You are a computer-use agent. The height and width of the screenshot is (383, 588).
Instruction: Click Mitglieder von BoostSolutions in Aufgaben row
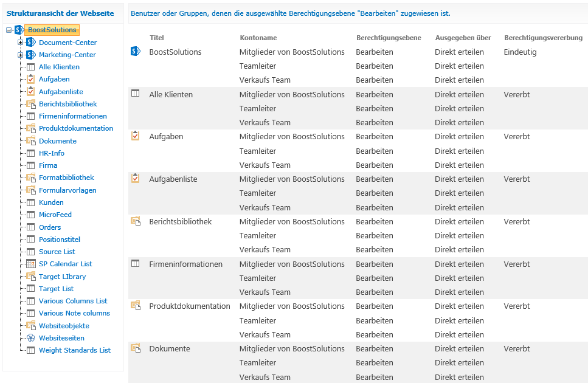(x=292, y=137)
